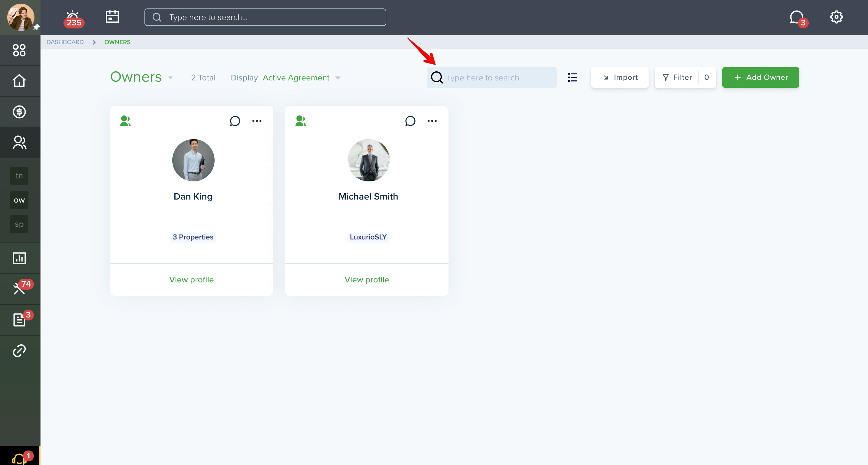Select the 'ow' owners shortcut
The height and width of the screenshot is (465, 868).
pos(19,200)
